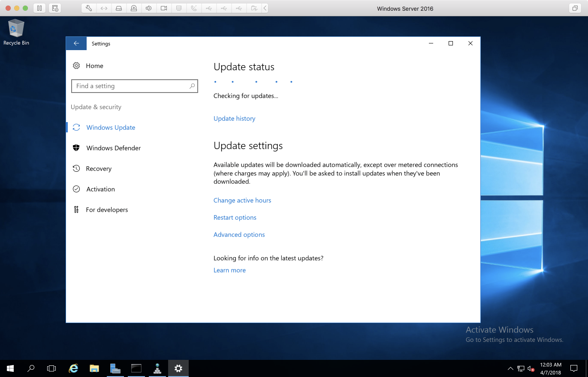Viewport: 588px width, 377px height.
Task: Pause the virtual machine from the toolbar
Action: (x=39, y=8)
